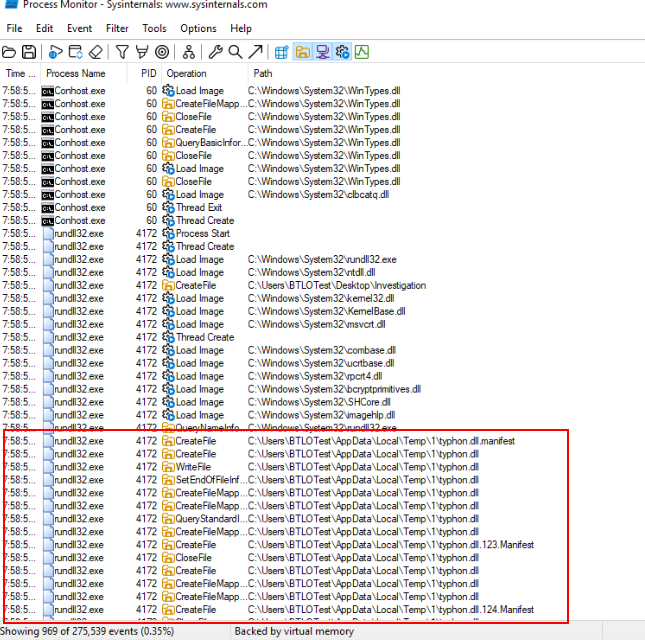This screenshot has width=645, height=640.
Task: Select the SHCore.dll path entry
Action: tap(319, 402)
